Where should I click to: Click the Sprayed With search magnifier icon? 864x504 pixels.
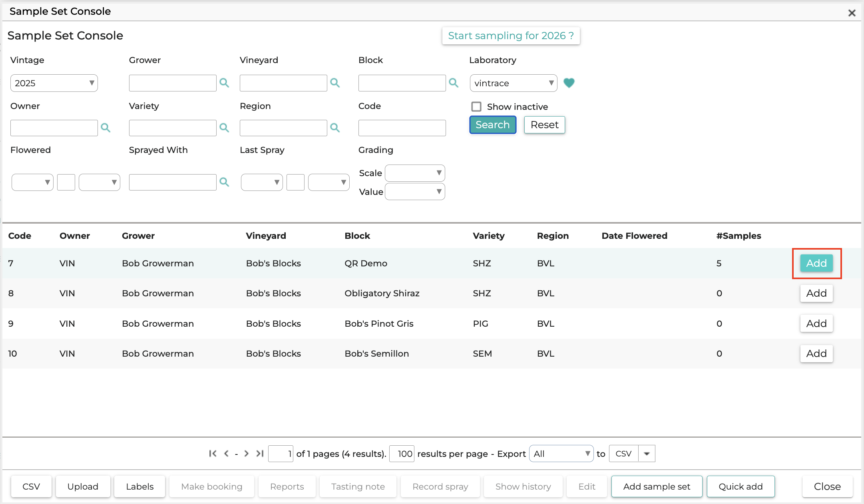[224, 183]
